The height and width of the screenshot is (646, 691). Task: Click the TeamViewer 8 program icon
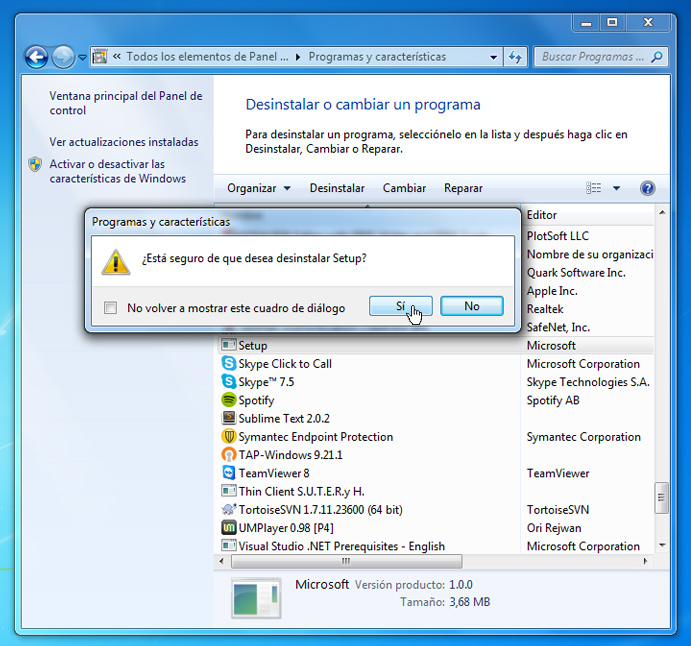click(x=229, y=473)
